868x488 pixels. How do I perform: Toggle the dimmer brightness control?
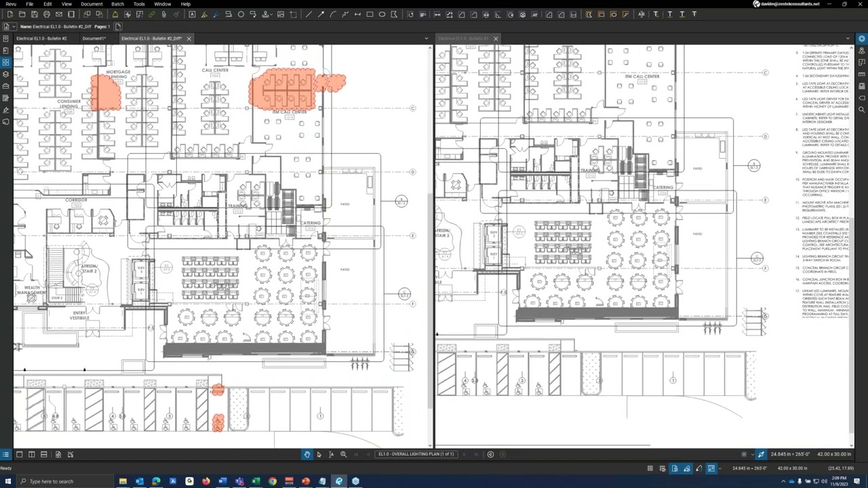click(x=744, y=454)
